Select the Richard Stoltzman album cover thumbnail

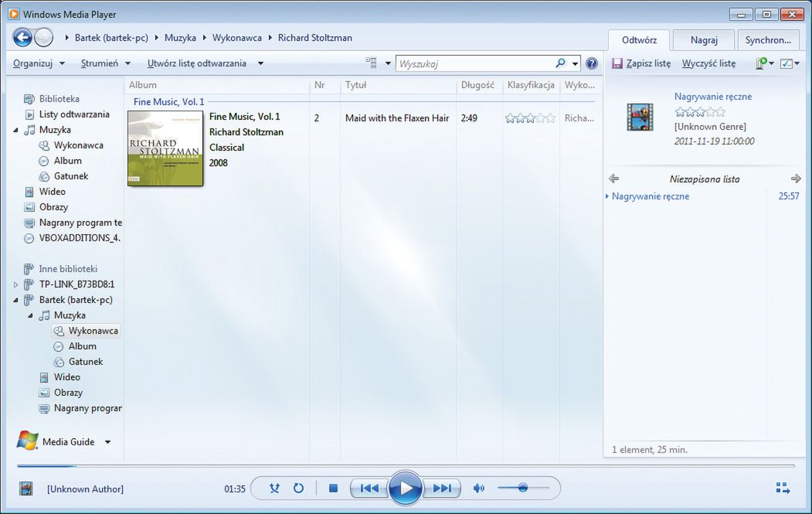pyautogui.click(x=165, y=148)
